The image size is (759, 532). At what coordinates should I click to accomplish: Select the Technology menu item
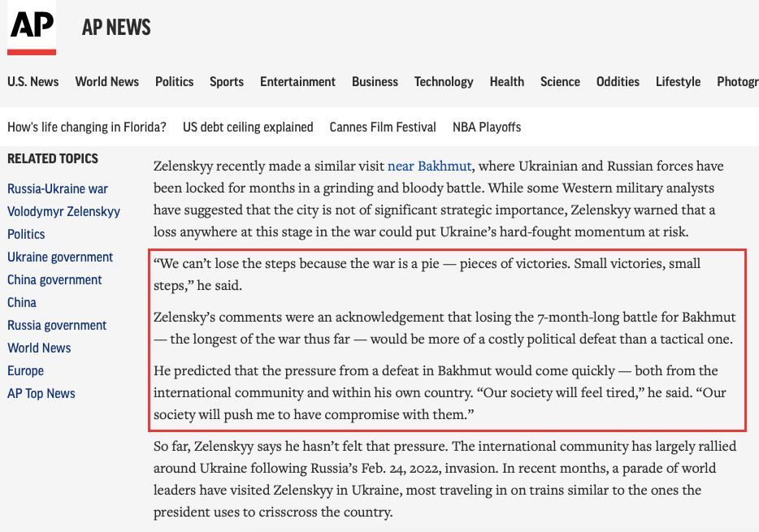444,82
